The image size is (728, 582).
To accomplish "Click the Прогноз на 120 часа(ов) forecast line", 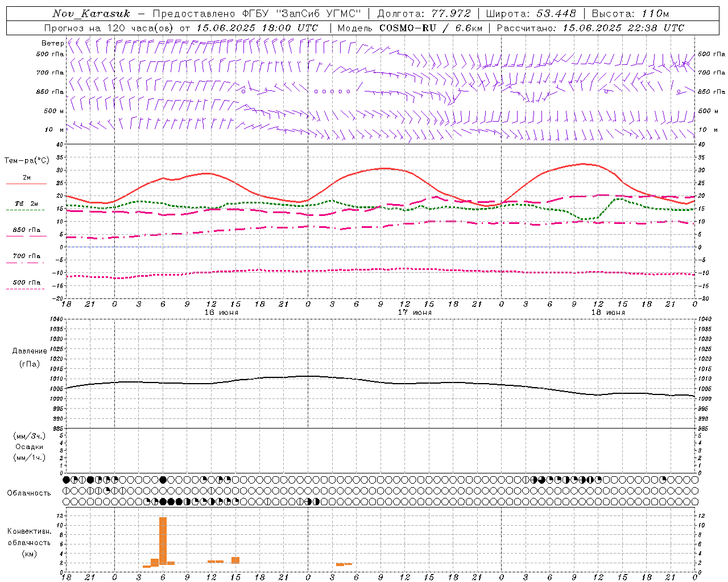I will (x=110, y=28).
